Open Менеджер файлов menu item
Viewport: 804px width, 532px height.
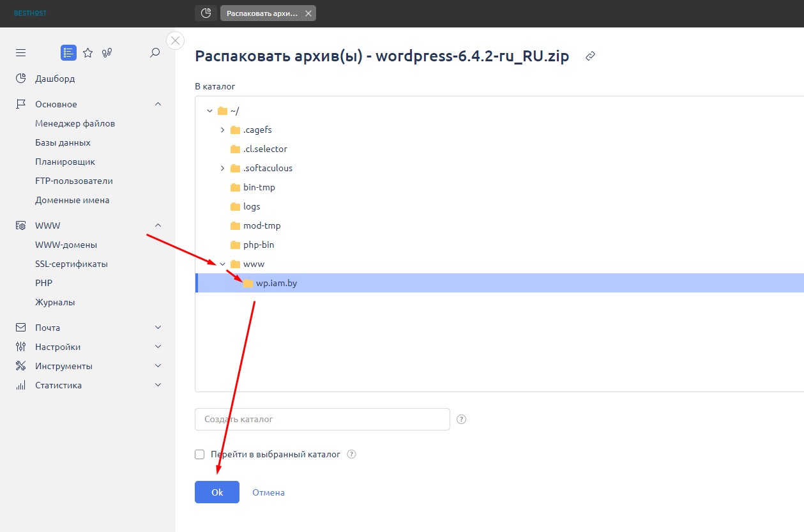[75, 123]
